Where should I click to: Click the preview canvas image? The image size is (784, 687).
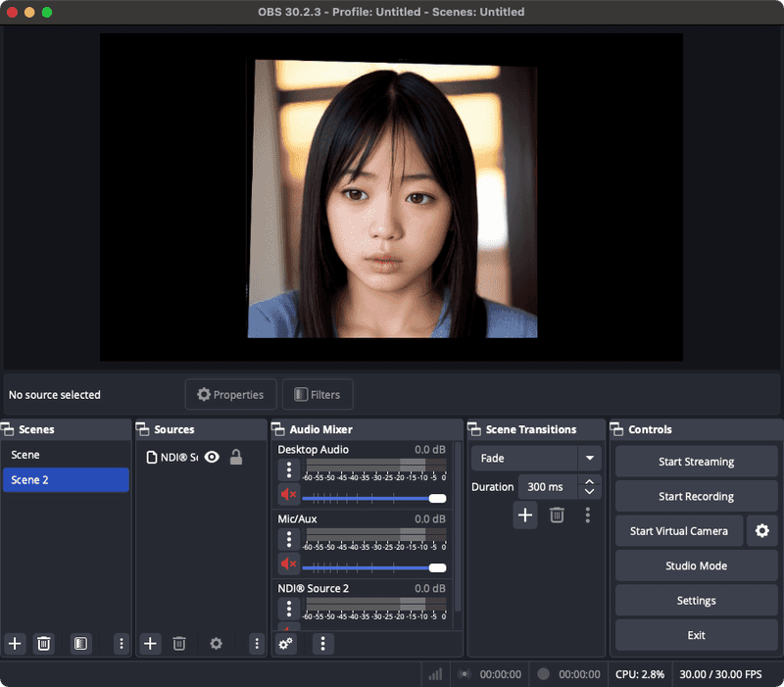tap(393, 199)
